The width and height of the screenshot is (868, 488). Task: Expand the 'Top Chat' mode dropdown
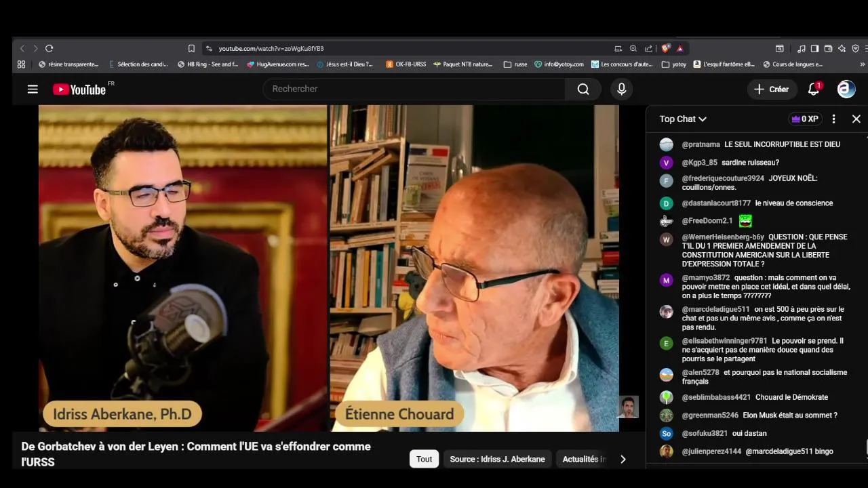point(683,119)
